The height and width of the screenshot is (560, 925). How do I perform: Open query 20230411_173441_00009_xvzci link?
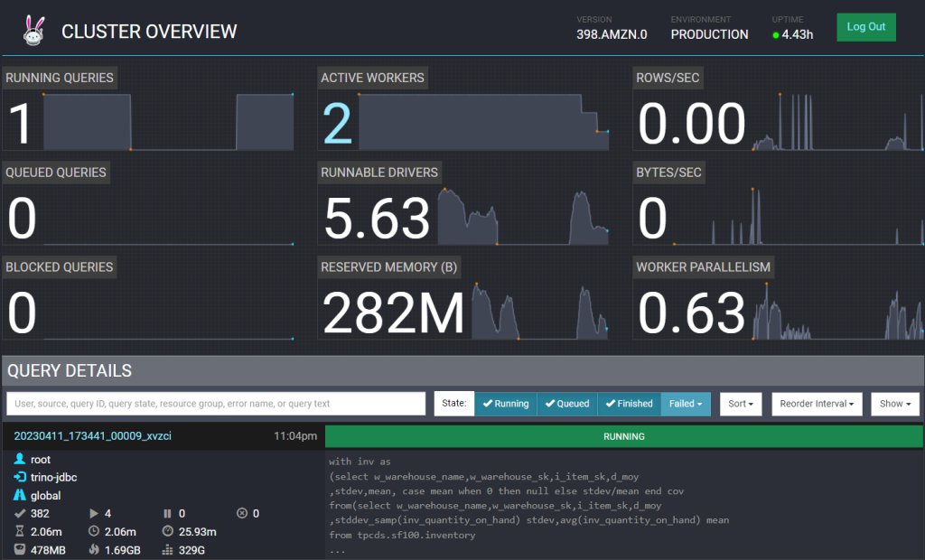click(93, 436)
